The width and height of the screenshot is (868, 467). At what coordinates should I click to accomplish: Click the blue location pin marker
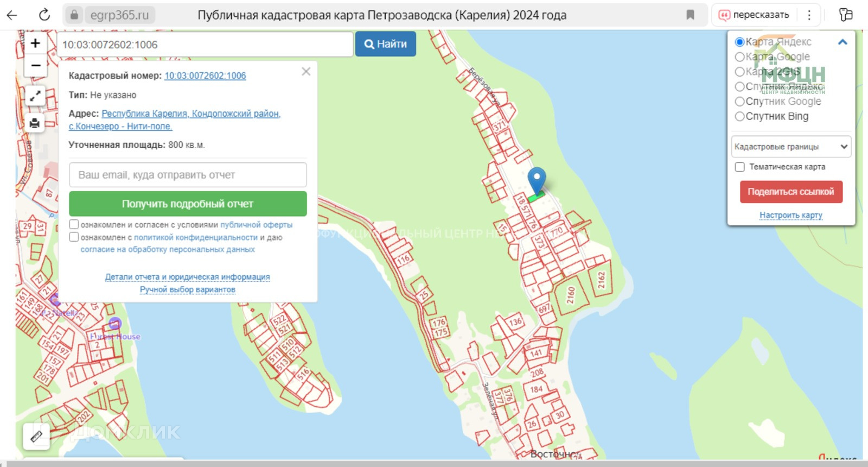coord(537,181)
